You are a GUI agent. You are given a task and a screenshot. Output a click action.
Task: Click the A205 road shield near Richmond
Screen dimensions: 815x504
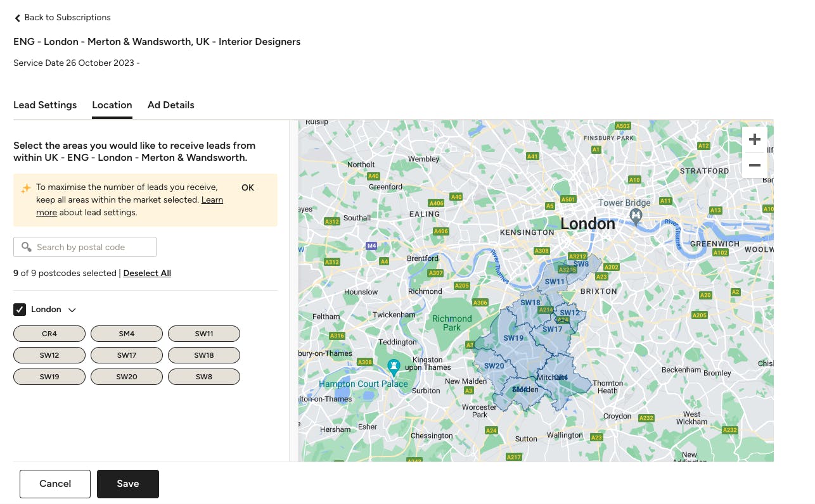click(462, 286)
